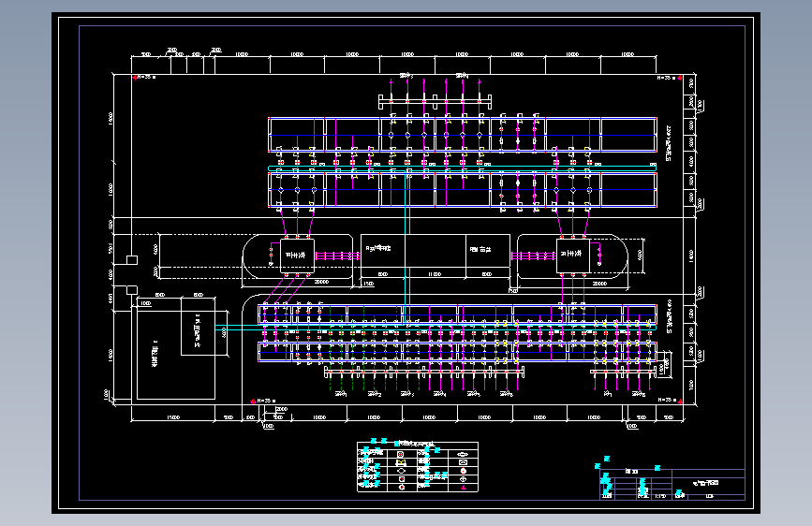Pick the boxed arc symbol in the legend's right column
812x526 pixels.
pyautogui.click(x=463, y=462)
